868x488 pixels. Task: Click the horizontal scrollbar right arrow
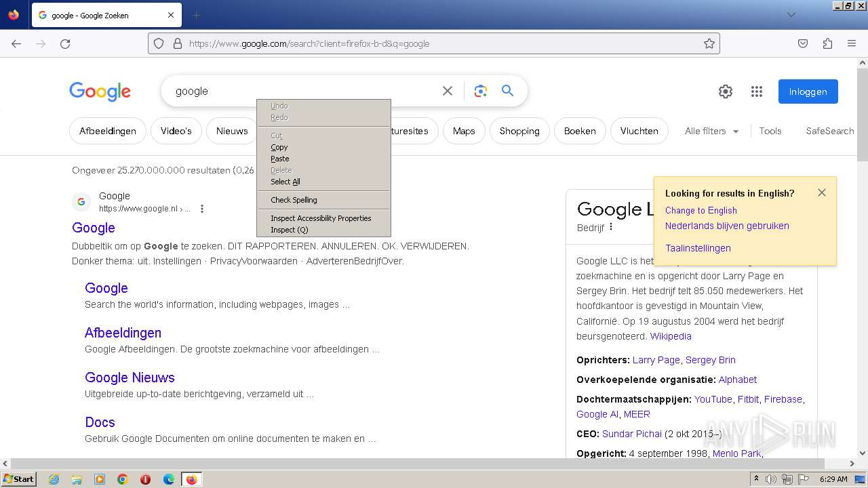point(852,464)
